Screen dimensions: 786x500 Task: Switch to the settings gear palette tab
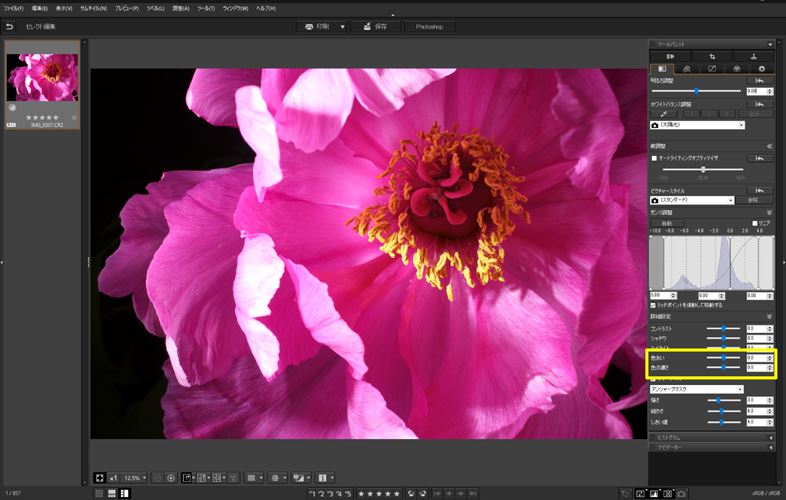(762, 69)
